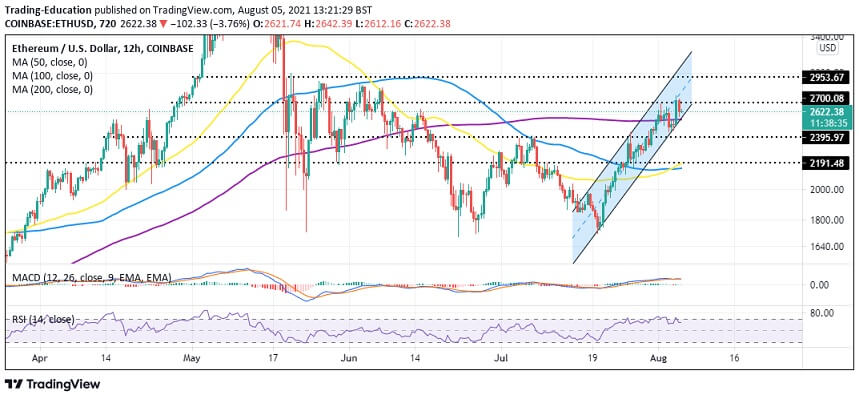Click the 17 date tick on time axis
This screenshot has width=859, height=399.
(x=273, y=358)
